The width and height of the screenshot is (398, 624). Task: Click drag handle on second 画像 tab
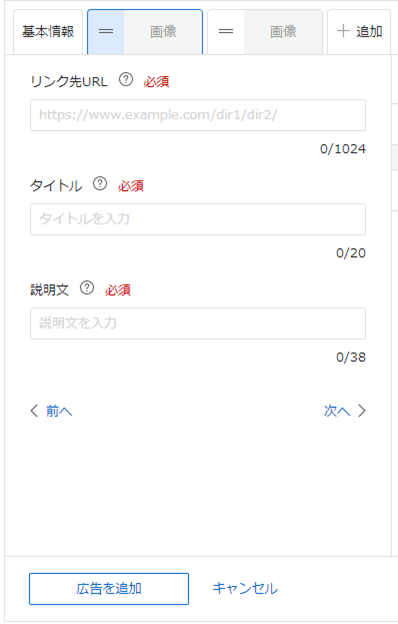226,31
